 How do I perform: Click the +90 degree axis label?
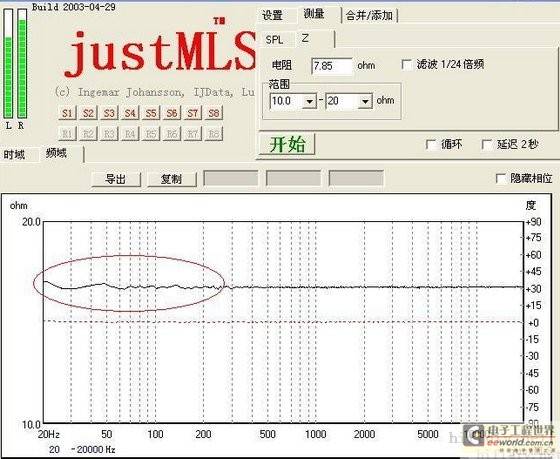(x=534, y=222)
